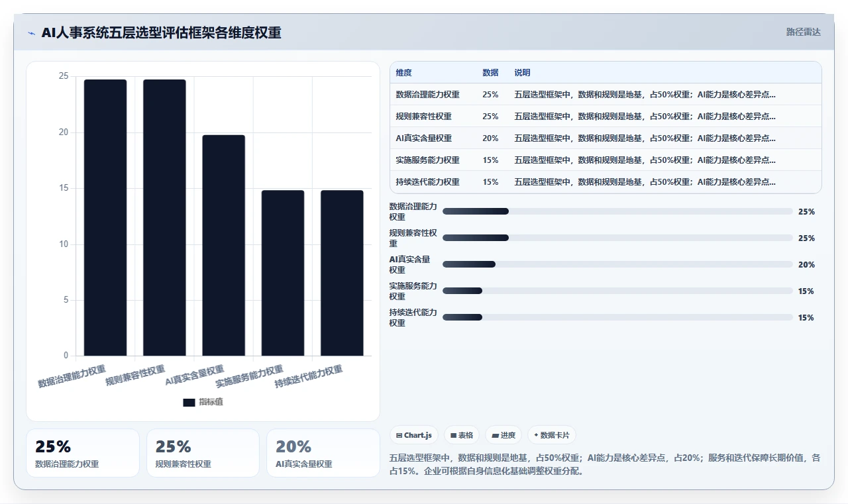This screenshot has width=848, height=504.
Task: Click the 规则兼容性权重 bar in the chart
Action: [164, 217]
